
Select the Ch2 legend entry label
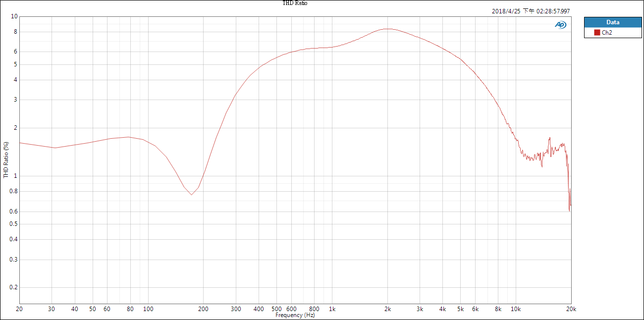(606, 32)
